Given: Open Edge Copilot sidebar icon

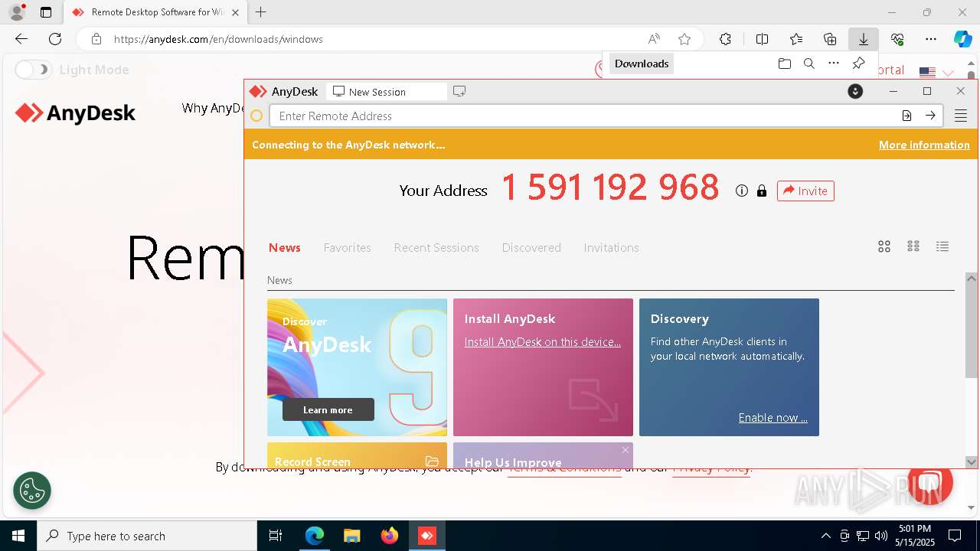Looking at the screenshot, I should (962, 39).
